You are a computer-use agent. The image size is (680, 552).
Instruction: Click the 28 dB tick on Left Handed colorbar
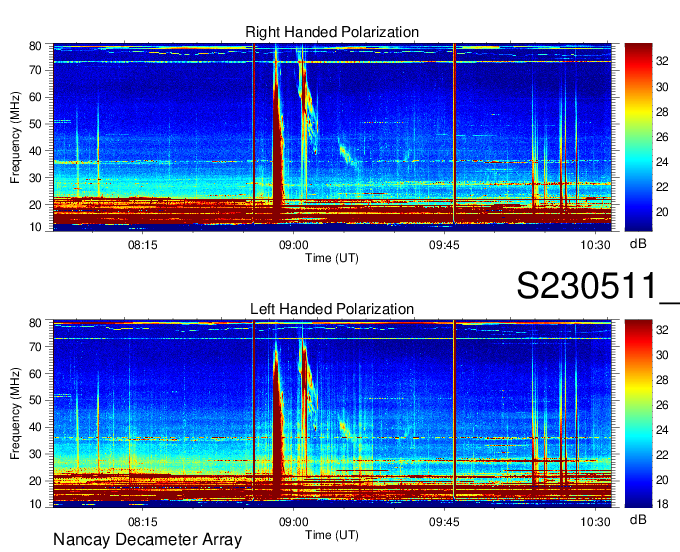click(662, 380)
